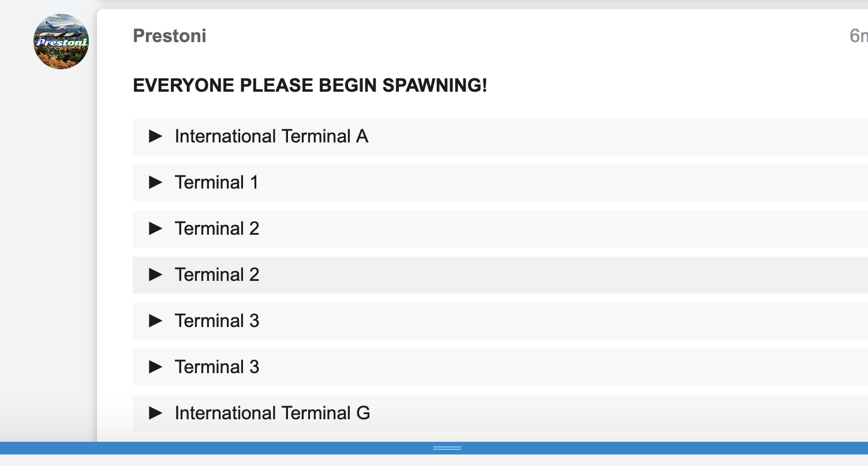Click the triangle arrow beside International Terminal G
868x466 pixels.
155,413
